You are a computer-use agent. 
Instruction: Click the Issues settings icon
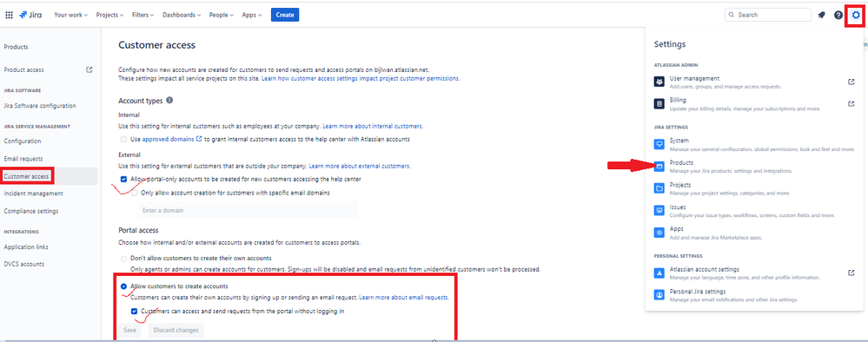tap(659, 211)
